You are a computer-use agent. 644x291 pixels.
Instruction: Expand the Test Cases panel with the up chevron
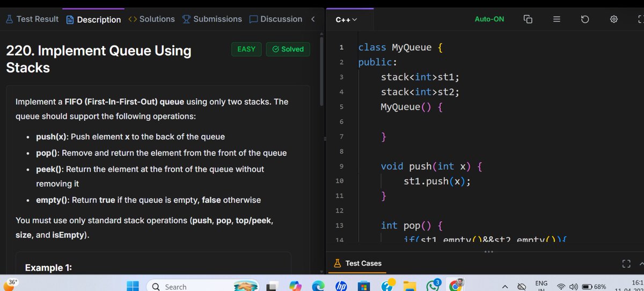641,264
